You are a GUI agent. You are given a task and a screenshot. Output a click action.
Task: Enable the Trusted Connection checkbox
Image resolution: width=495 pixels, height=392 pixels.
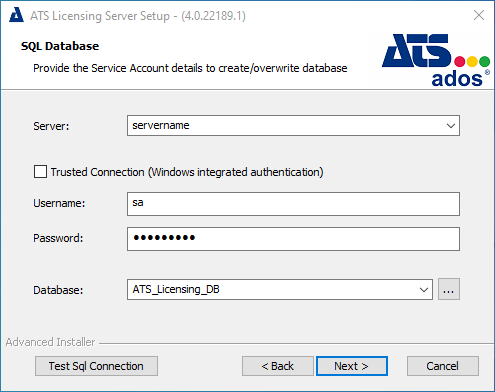click(x=40, y=172)
